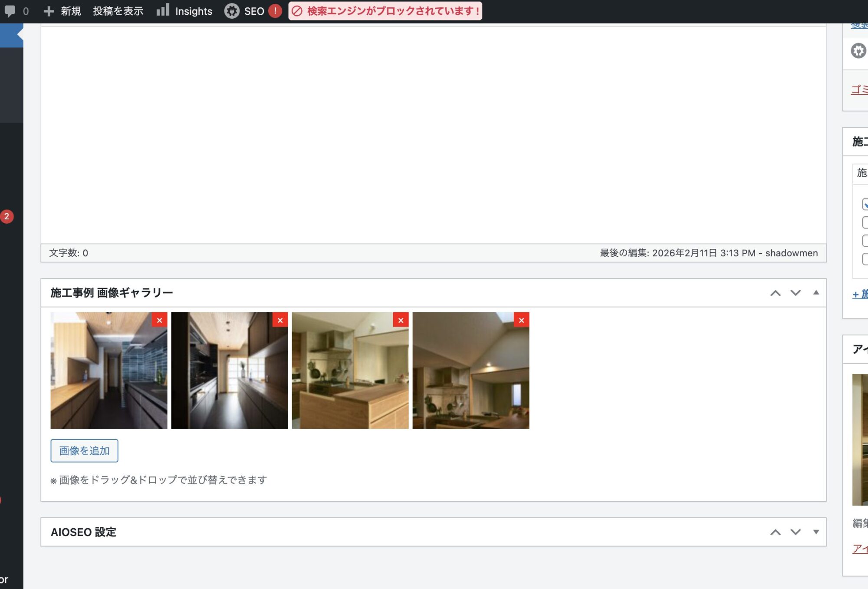The height and width of the screenshot is (589, 868).
Task: Click the 画像を追加 button
Action: point(84,450)
